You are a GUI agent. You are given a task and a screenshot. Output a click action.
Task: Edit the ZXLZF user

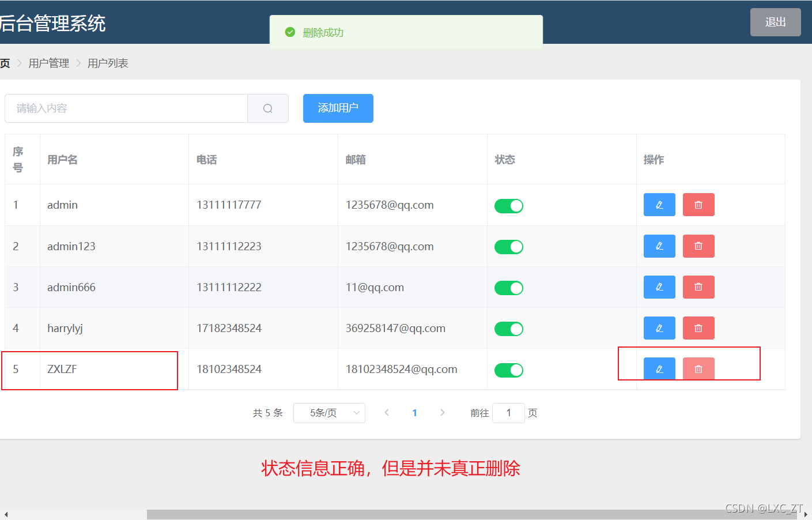(659, 369)
